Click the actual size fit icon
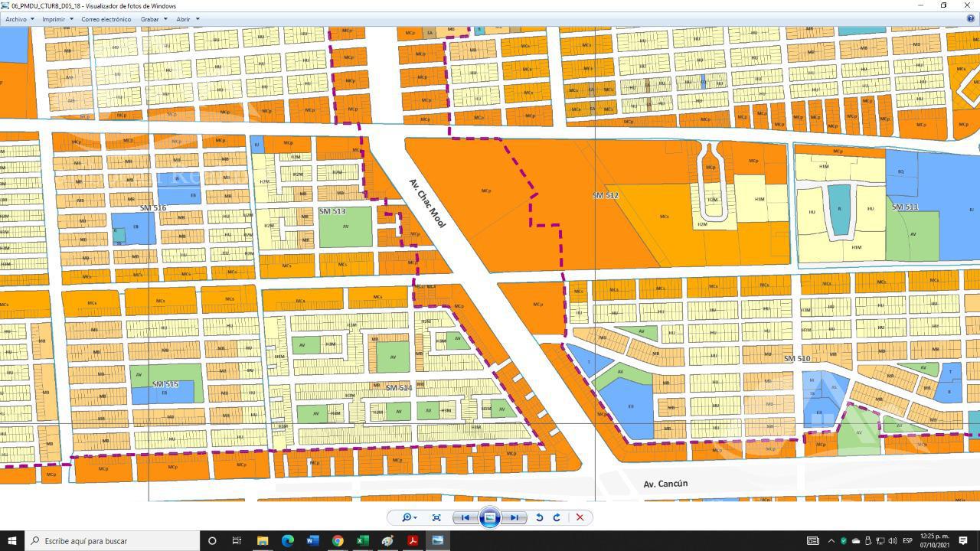 pos(436,517)
